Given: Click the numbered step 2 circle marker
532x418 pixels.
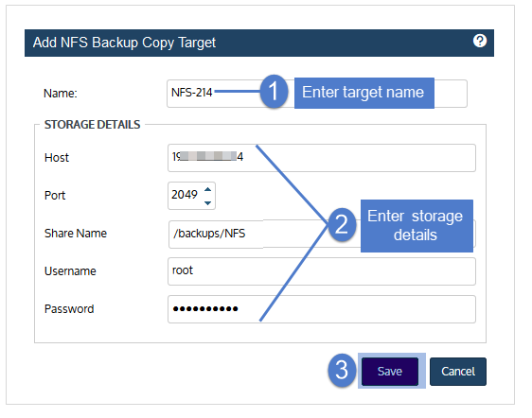Looking at the screenshot, I should point(342,224).
